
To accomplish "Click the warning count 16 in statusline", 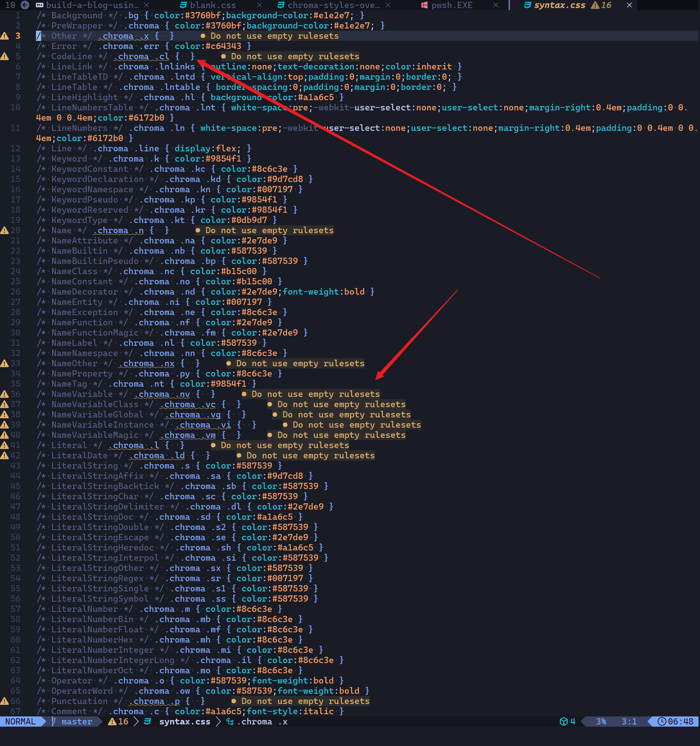I will [x=118, y=722].
